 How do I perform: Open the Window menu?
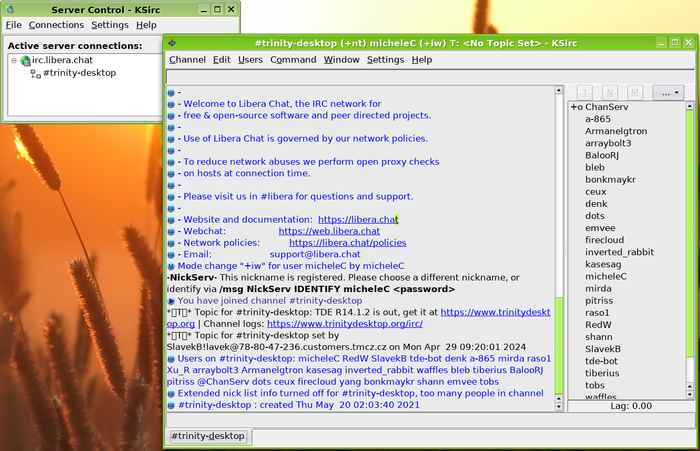pos(342,60)
